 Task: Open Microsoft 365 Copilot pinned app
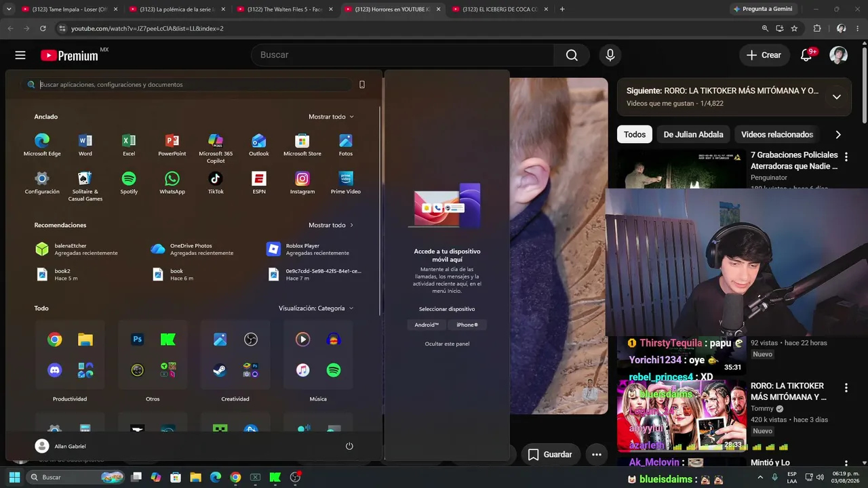[216, 148]
